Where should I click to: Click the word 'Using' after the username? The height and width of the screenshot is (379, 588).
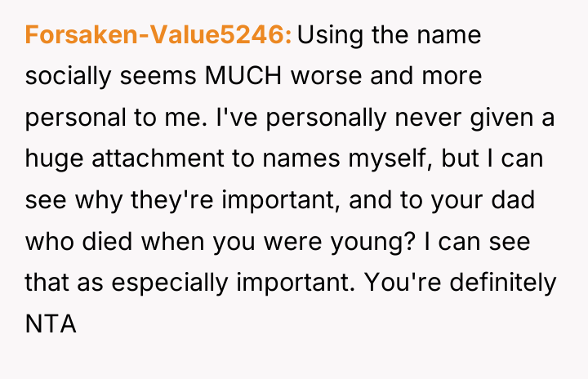[x=330, y=37]
